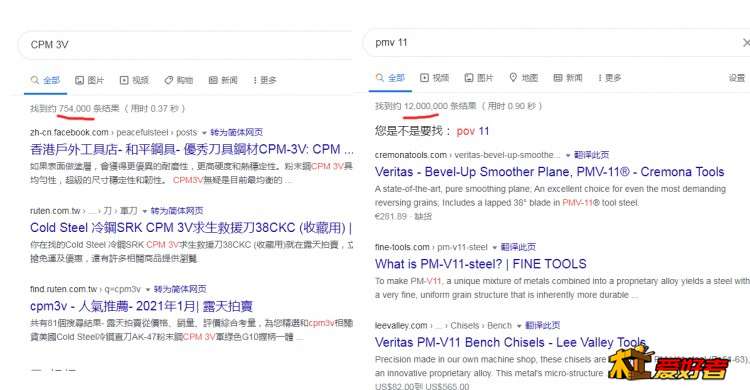Screen dimensions: 750x390
Task: Select the 视频 videos tab in left search
Action: click(x=134, y=80)
